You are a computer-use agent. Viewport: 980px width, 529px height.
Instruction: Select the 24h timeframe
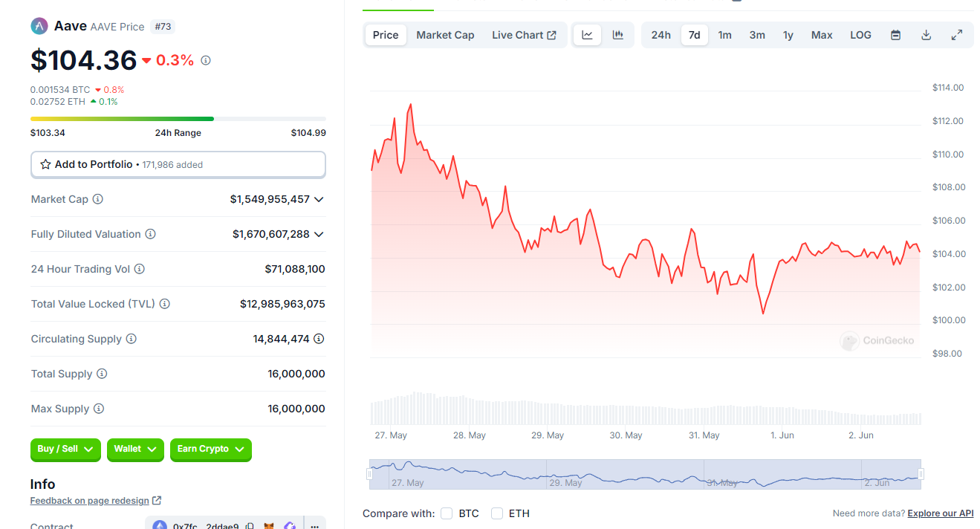[661, 35]
